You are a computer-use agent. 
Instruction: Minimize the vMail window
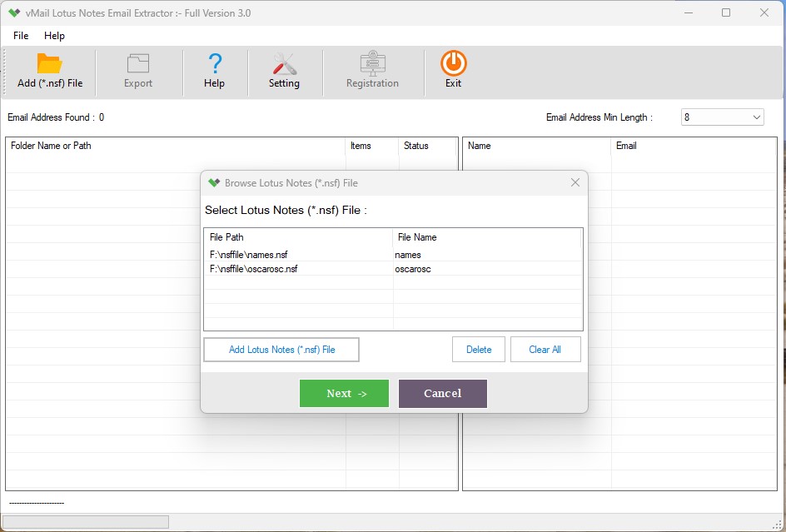pyautogui.click(x=689, y=13)
